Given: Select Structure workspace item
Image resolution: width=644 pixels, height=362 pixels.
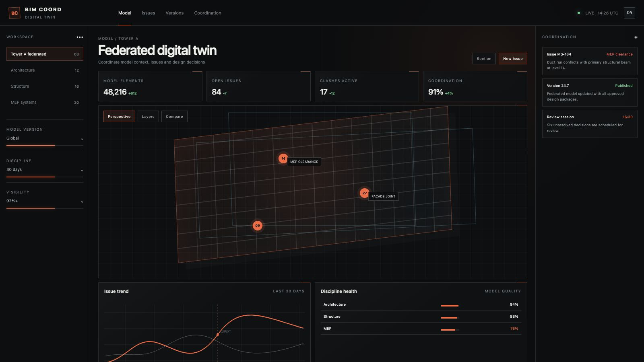Looking at the screenshot, I should coord(45,86).
